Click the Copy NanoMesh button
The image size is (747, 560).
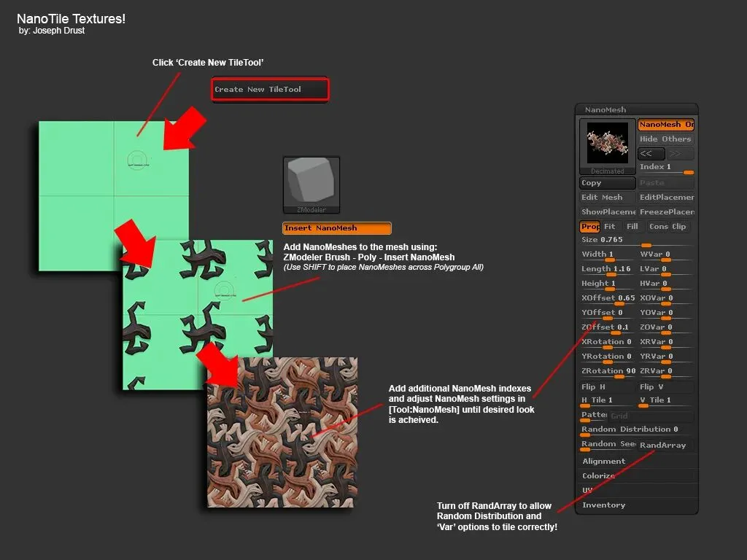click(608, 183)
